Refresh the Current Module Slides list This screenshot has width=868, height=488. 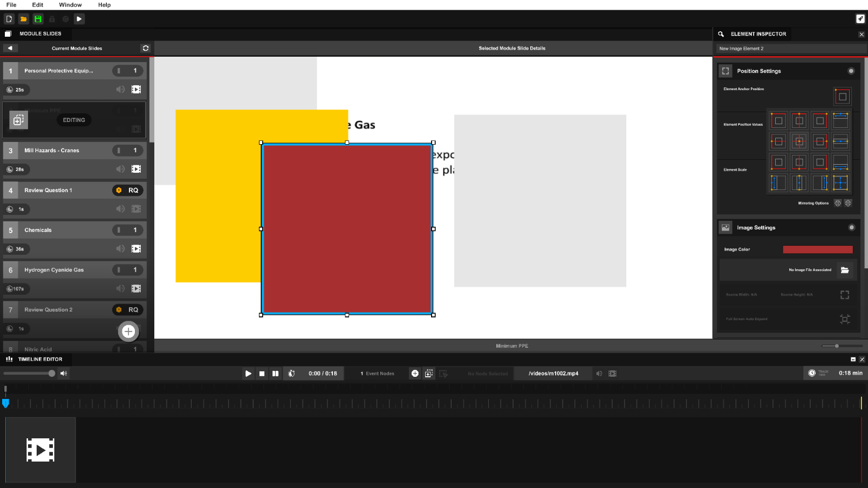pyautogui.click(x=145, y=48)
